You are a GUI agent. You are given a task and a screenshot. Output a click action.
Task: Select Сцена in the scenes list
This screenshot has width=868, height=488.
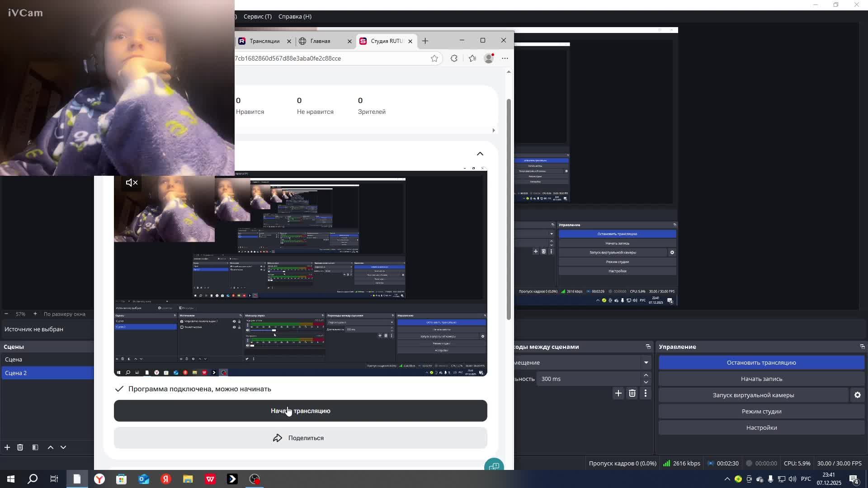tap(14, 359)
